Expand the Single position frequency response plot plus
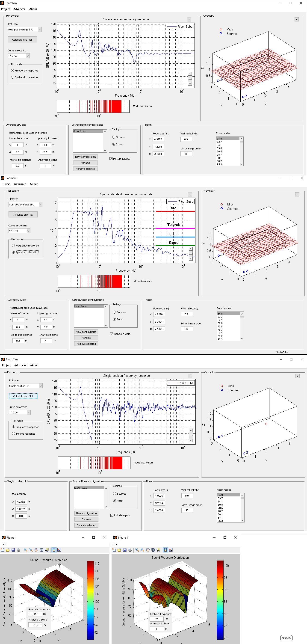The width and height of the screenshot is (307, 644). point(190,376)
